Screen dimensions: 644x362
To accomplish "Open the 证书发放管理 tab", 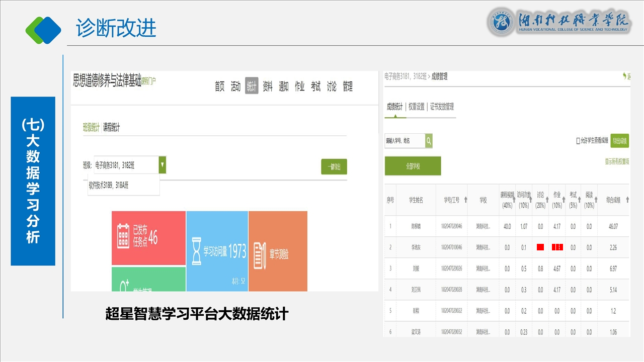I will [441, 107].
